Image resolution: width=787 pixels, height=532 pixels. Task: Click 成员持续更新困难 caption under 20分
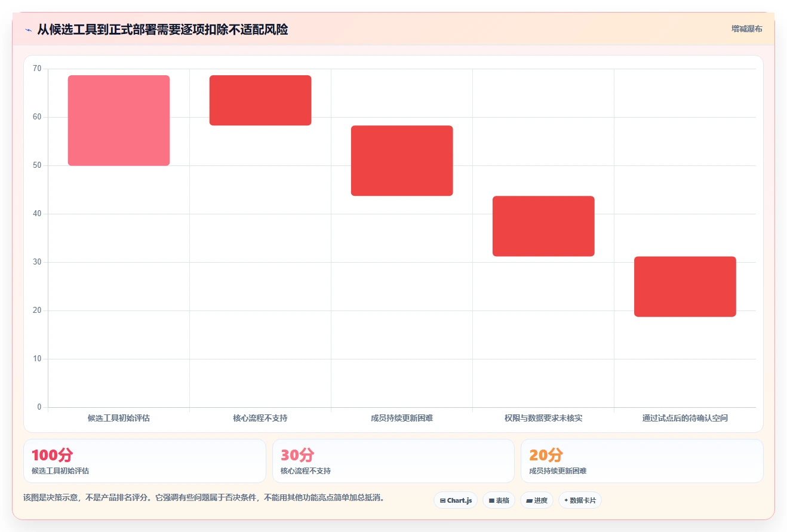(x=558, y=471)
